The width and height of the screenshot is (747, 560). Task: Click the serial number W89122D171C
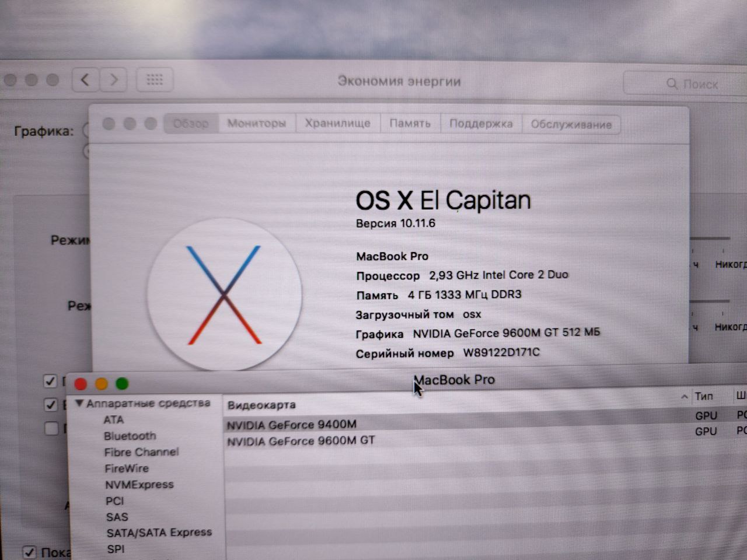pyautogui.click(x=501, y=352)
